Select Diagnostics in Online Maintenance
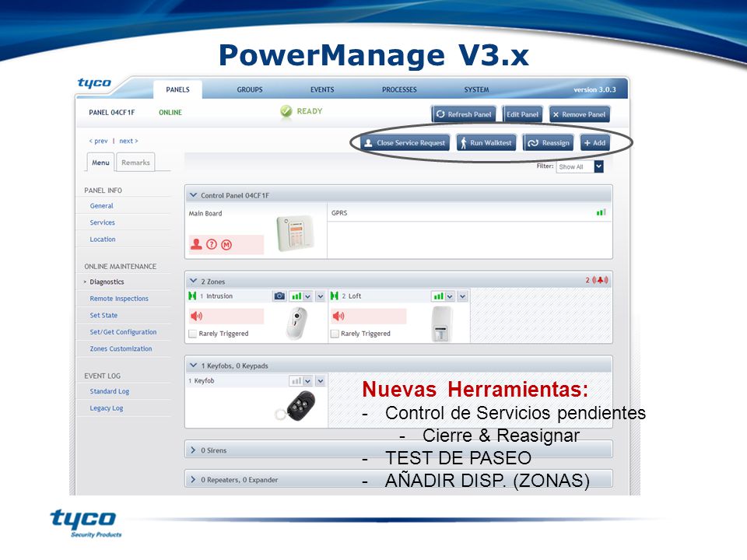This screenshot has width=747, height=560. (x=107, y=282)
